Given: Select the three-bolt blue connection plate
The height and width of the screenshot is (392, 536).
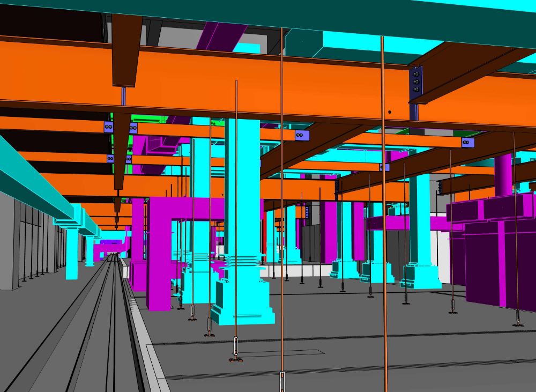Looking at the screenshot, I should coord(416,82).
